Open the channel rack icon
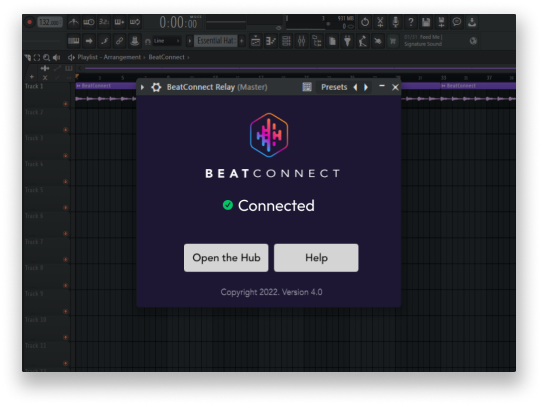 click(286, 41)
